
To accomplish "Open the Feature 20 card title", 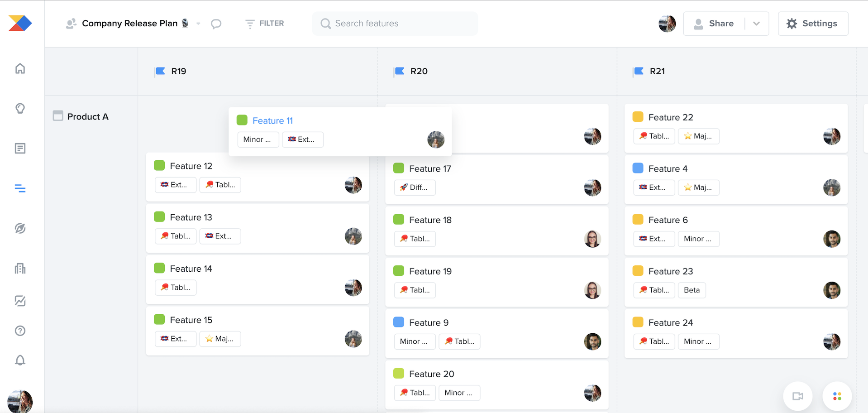I will [x=432, y=374].
